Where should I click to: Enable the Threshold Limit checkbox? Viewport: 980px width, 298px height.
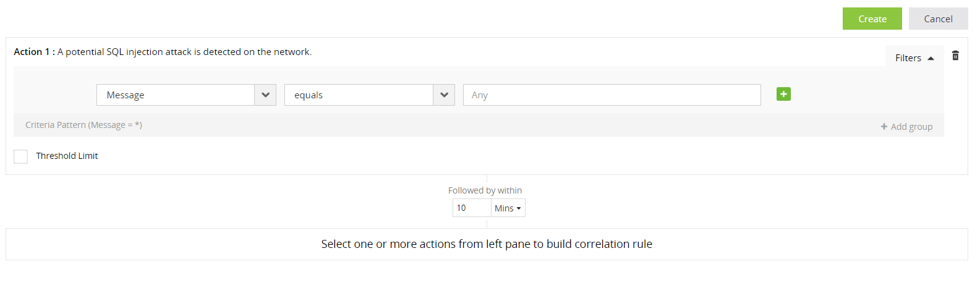click(x=21, y=156)
